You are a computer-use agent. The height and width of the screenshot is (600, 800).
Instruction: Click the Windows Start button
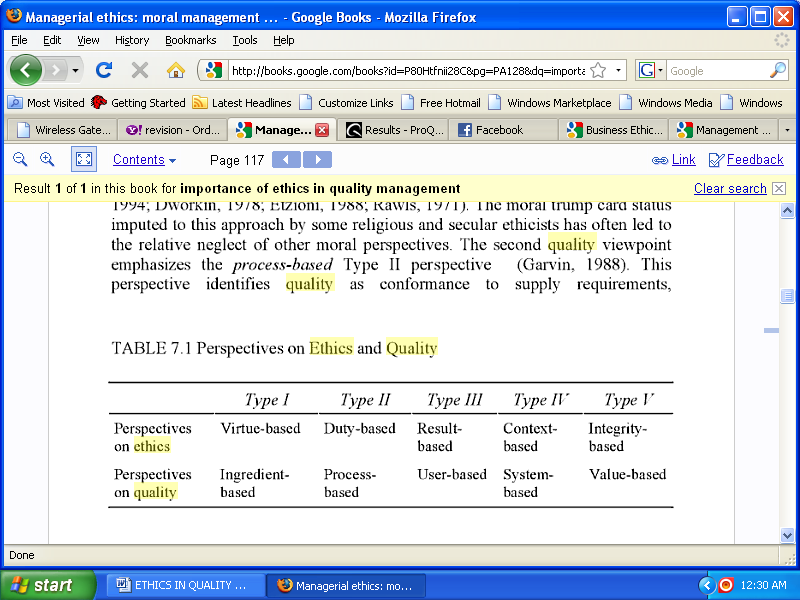(x=48, y=585)
